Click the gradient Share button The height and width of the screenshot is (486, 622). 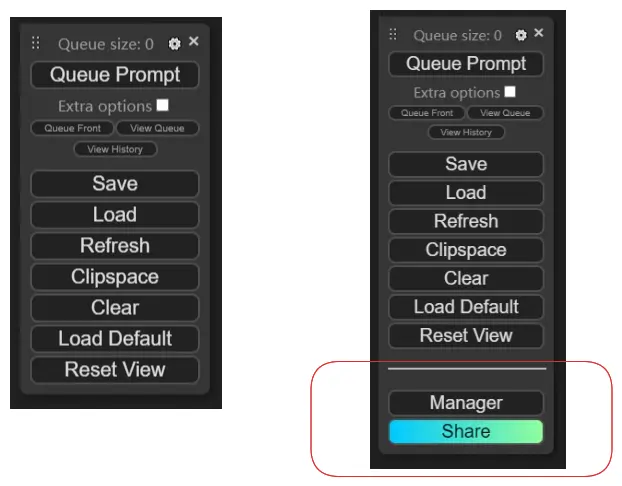pyautogui.click(x=466, y=431)
